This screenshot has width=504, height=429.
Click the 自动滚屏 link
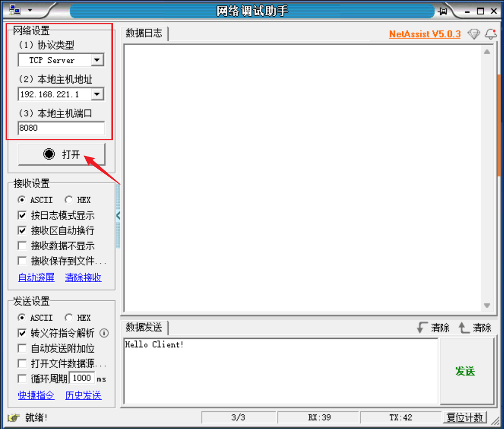click(x=36, y=278)
